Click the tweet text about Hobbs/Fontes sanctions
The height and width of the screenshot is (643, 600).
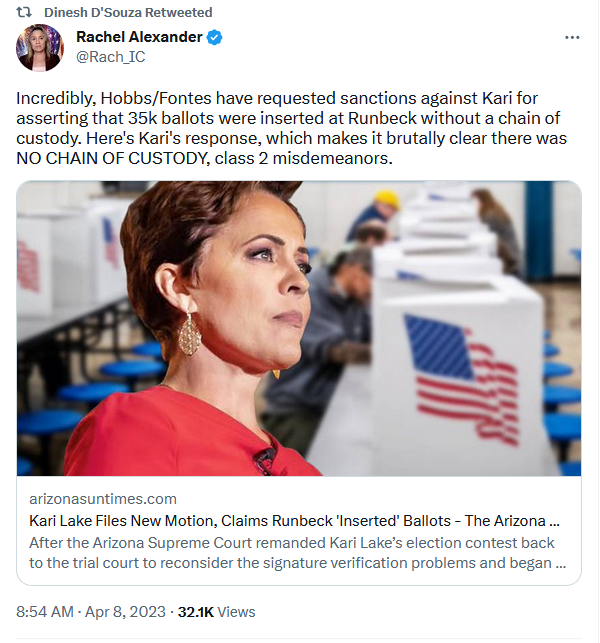tap(291, 128)
